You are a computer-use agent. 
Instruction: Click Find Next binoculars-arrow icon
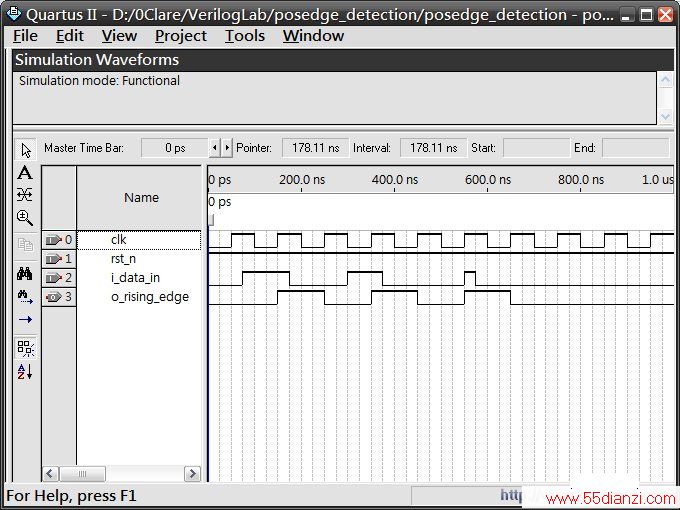[x=25, y=297]
